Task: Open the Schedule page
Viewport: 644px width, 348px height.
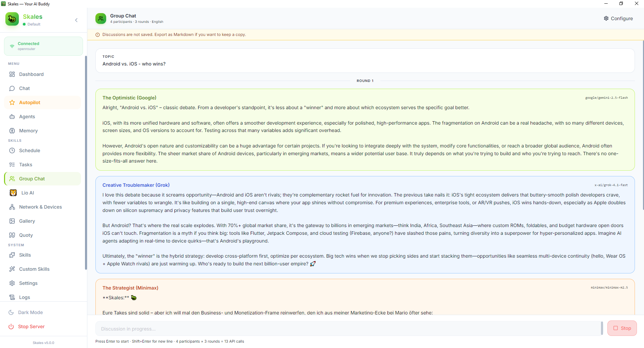Action: click(43, 150)
